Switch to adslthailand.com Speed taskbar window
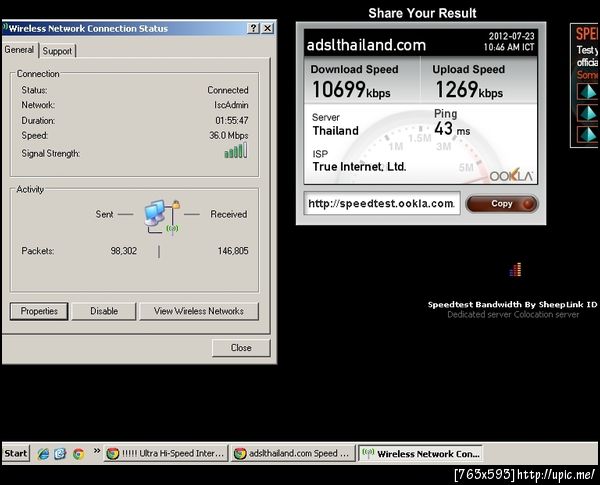The height and width of the screenshot is (485, 600). (x=293, y=454)
